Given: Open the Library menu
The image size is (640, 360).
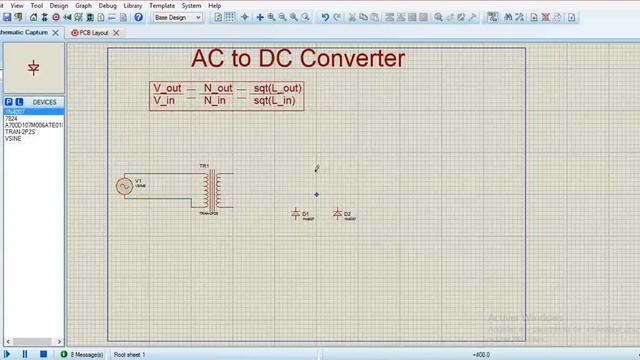Looking at the screenshot, I should pyautogui.click(x=133, y=6).
